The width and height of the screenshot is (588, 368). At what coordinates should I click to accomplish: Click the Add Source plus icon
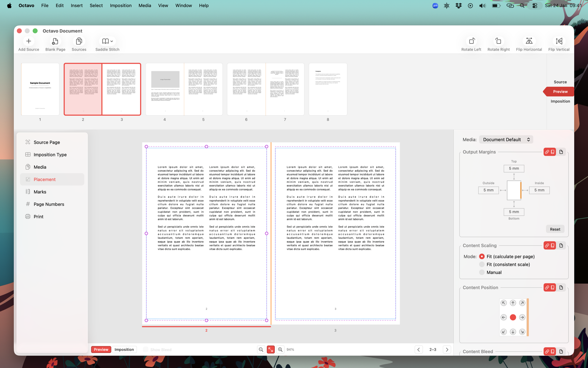pyautogui.click(x=28, y=41)
